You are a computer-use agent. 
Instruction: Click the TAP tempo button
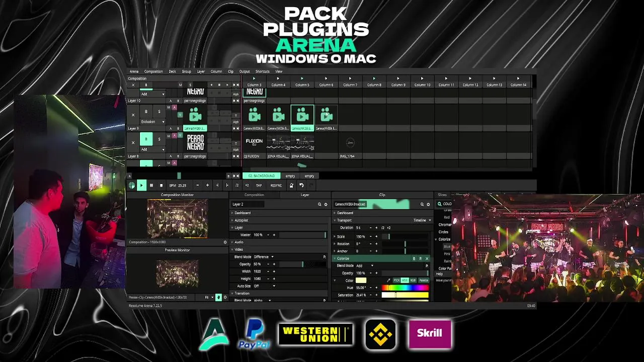(x=259, y=185)
